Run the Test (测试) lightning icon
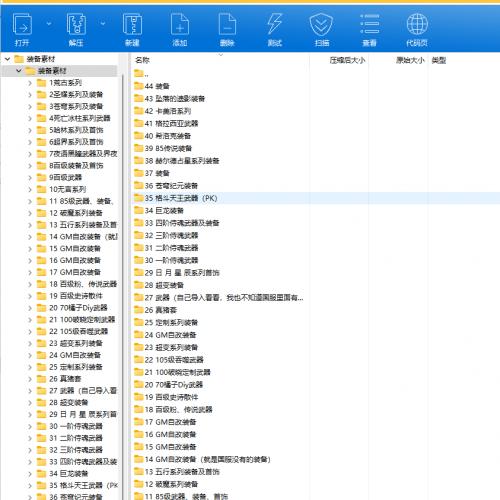 tap(275, 24)
